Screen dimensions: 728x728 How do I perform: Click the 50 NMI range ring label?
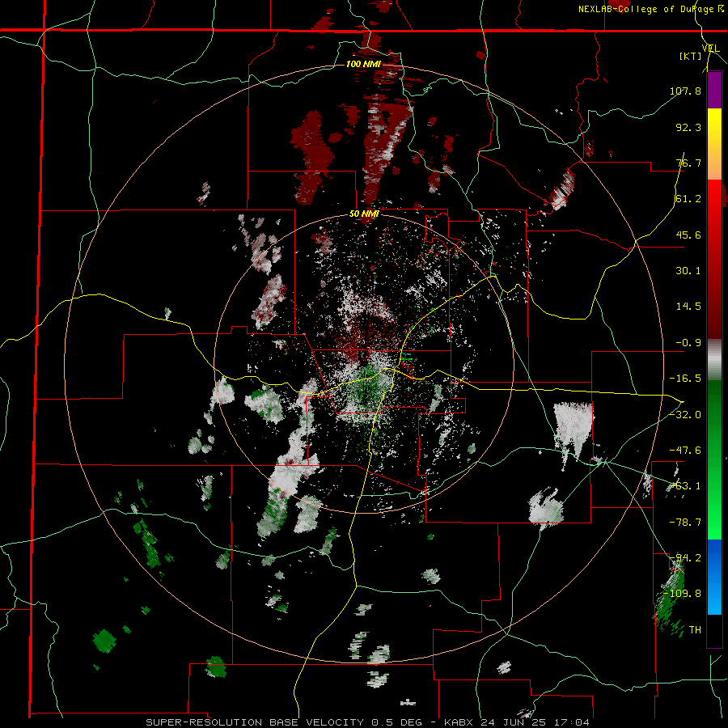pos(364,214)
